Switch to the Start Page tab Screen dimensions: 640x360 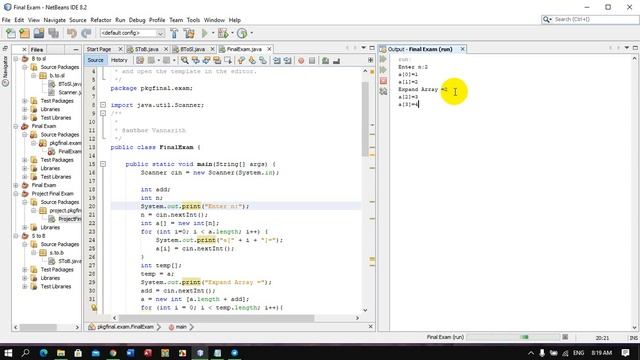[99, 49]
